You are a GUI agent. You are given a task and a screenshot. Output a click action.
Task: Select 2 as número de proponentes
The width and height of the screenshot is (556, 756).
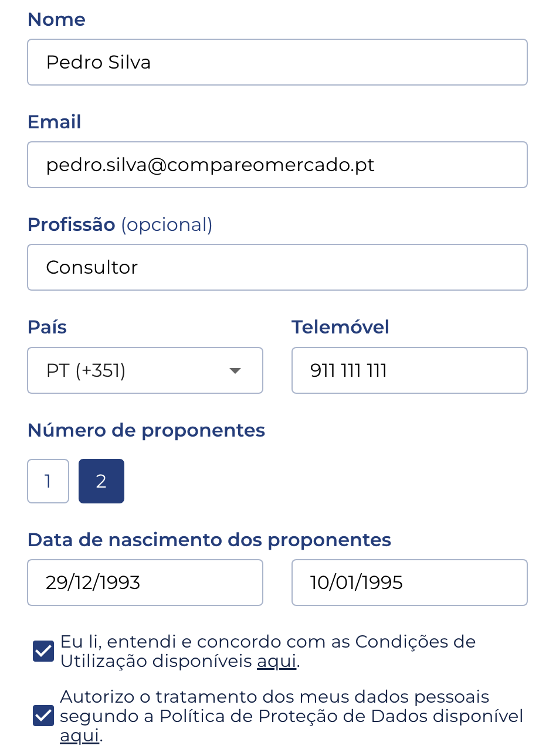(x=101, y=481)
